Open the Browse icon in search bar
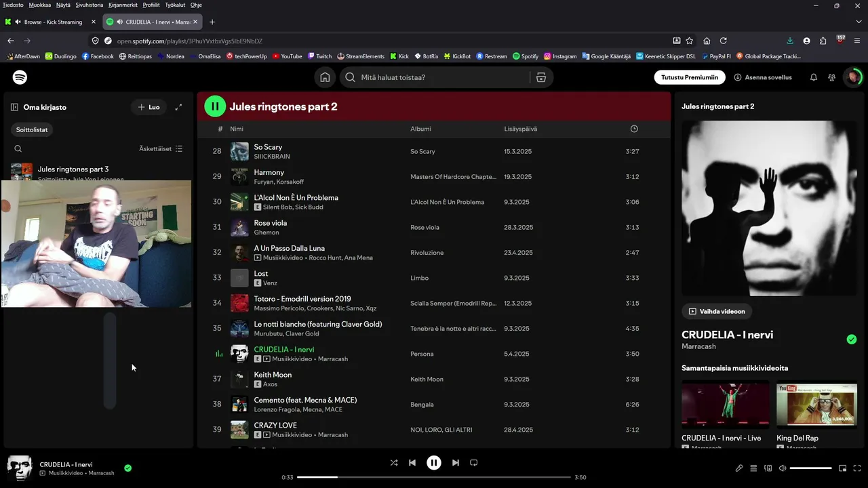 541,77
